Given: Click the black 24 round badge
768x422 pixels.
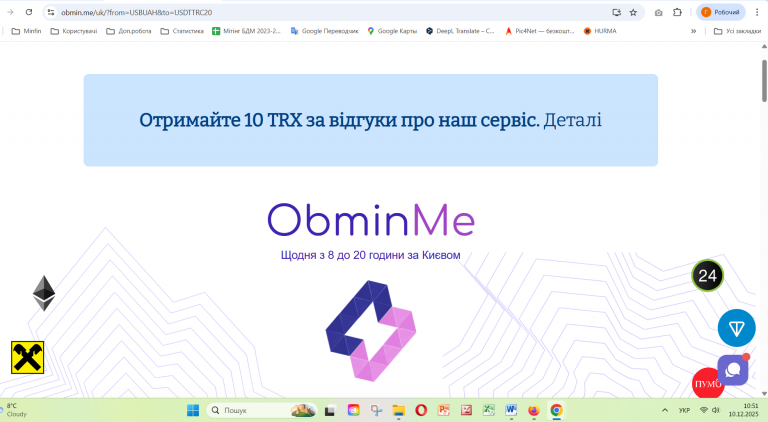Looking at the screenshot, I should [707, 276].
